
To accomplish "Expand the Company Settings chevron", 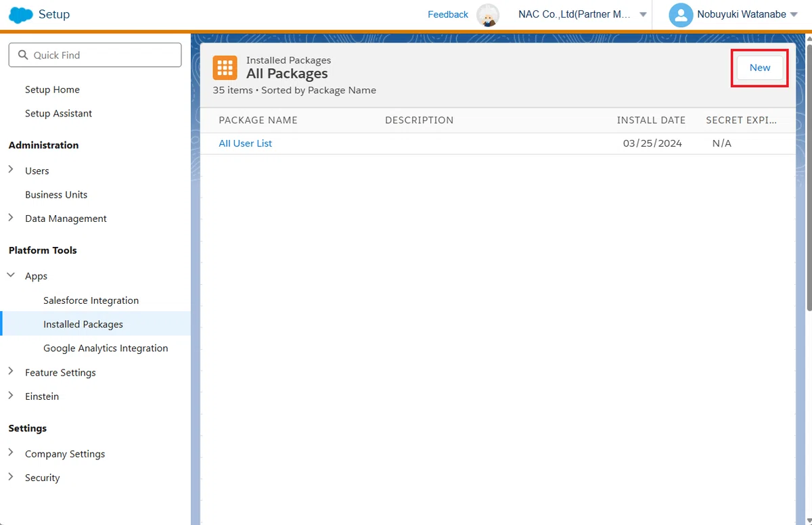I will click(x=11, y=453).
